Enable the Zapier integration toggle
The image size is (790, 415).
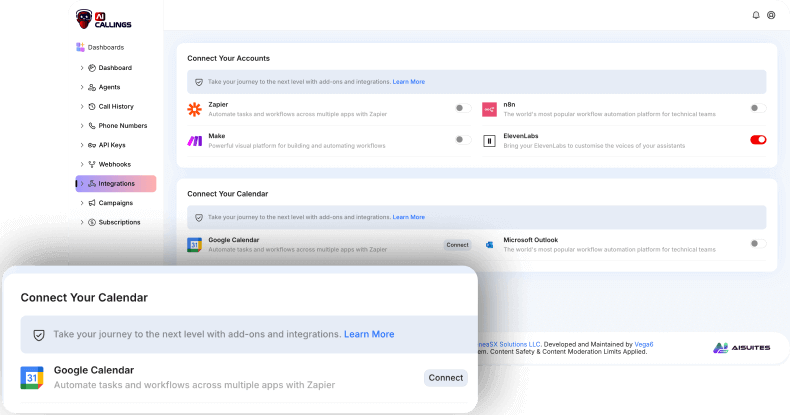(463, 108)
